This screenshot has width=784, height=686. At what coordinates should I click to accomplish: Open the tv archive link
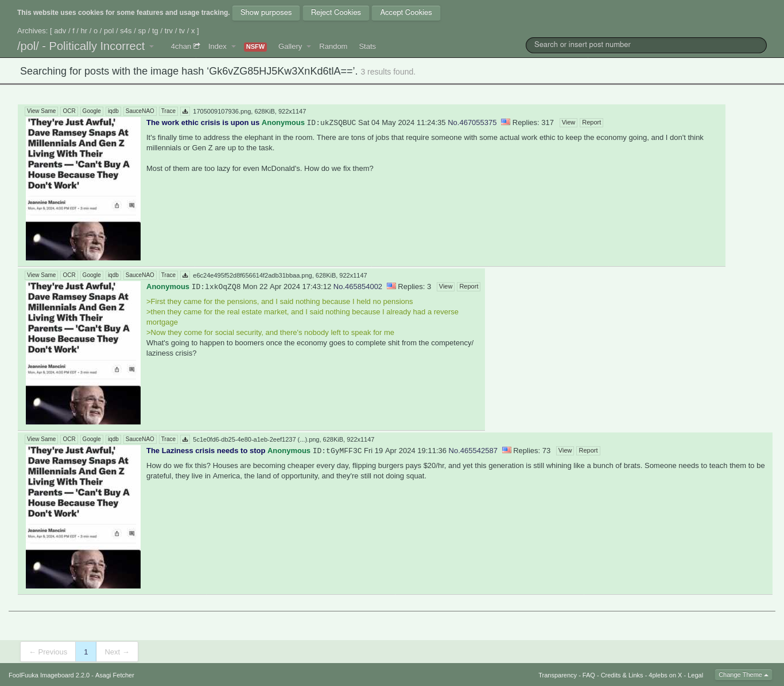pos(182,31)
